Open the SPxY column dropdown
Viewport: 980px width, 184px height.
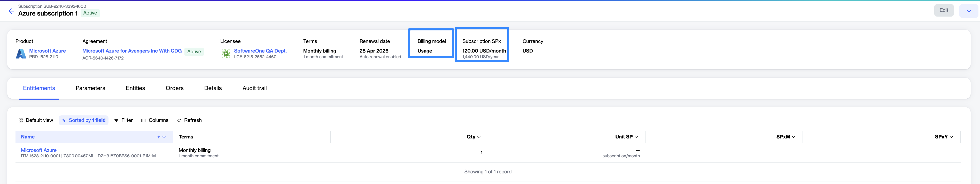(951, 137)
